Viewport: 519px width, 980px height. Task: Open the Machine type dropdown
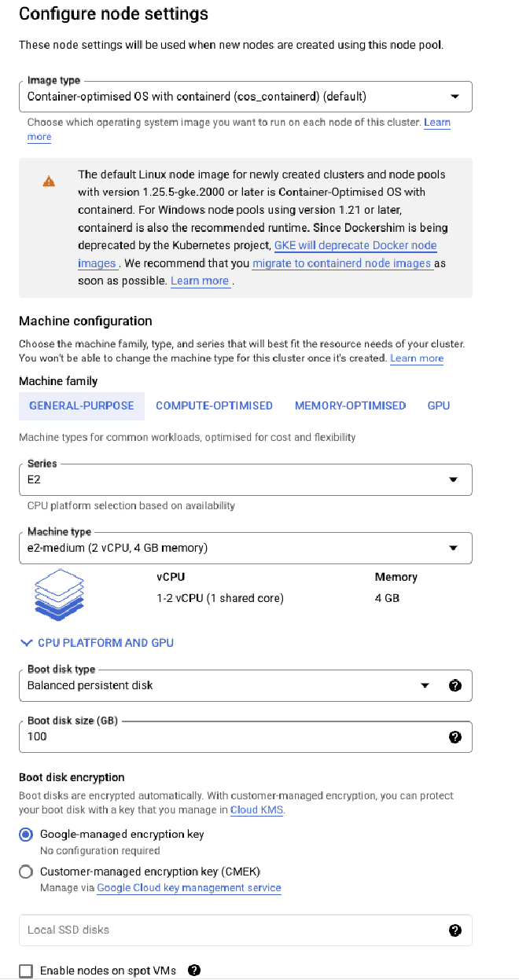click(x=245, y=548)
